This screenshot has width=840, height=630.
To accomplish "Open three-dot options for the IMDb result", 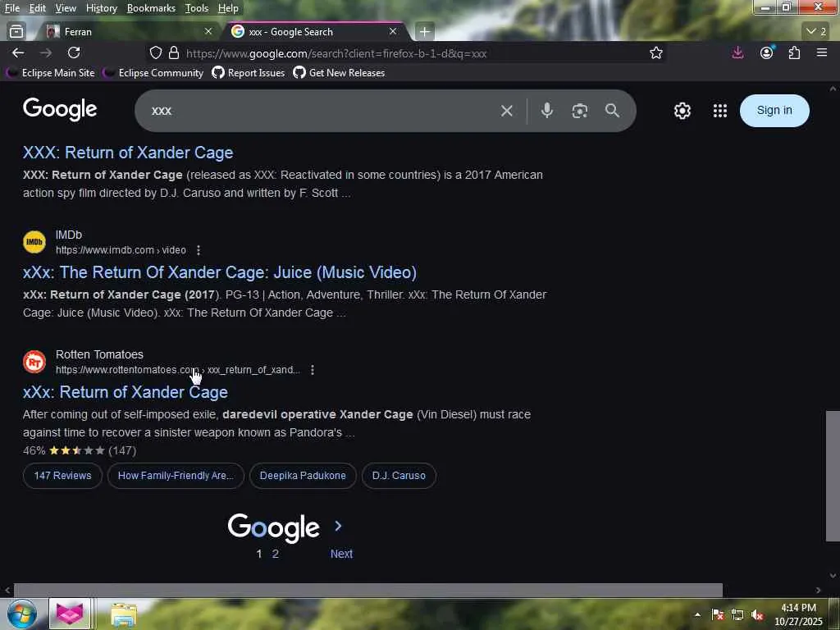I will pos(199,250).
